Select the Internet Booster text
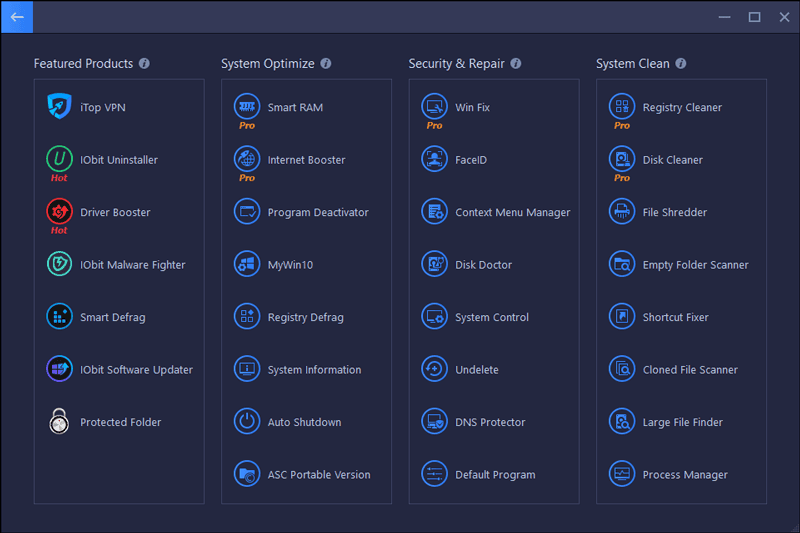Screen dimensions: 800x533 pyautogui.click(x=307, y=160)
